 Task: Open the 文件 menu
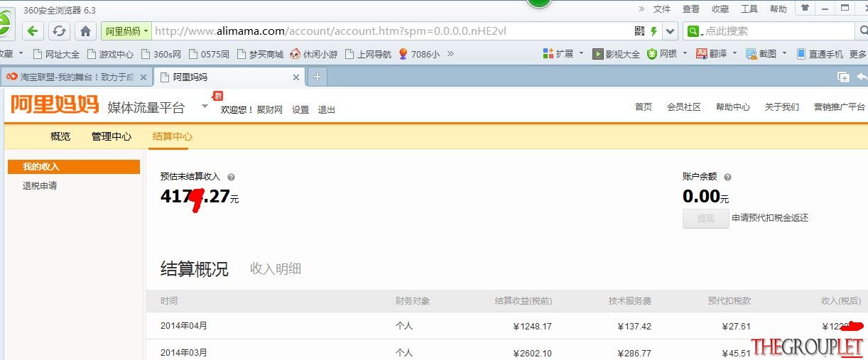pos(662,9)
